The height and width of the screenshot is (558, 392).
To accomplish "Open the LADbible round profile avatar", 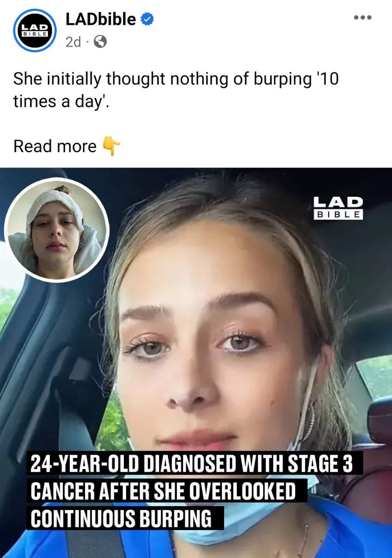I will (x=35, y=31).
